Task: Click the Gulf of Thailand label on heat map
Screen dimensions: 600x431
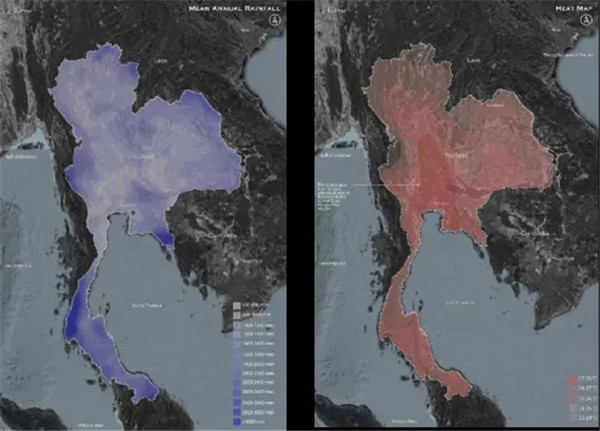Action: pyautogui.click(x=460, y=302)
